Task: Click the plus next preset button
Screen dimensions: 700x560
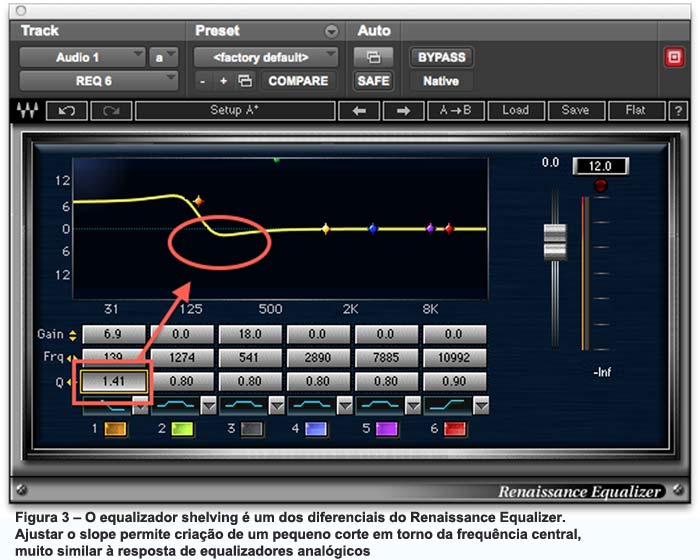Action: point(223,81)
